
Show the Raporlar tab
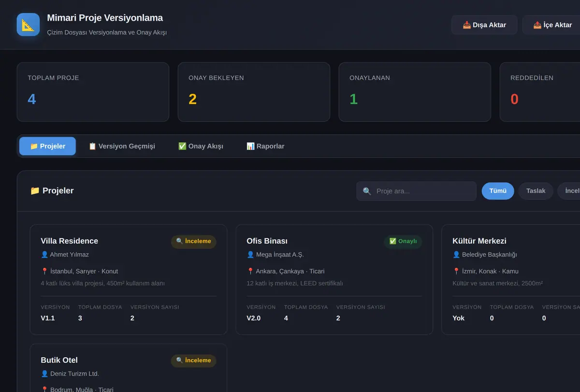pos(265,146)
